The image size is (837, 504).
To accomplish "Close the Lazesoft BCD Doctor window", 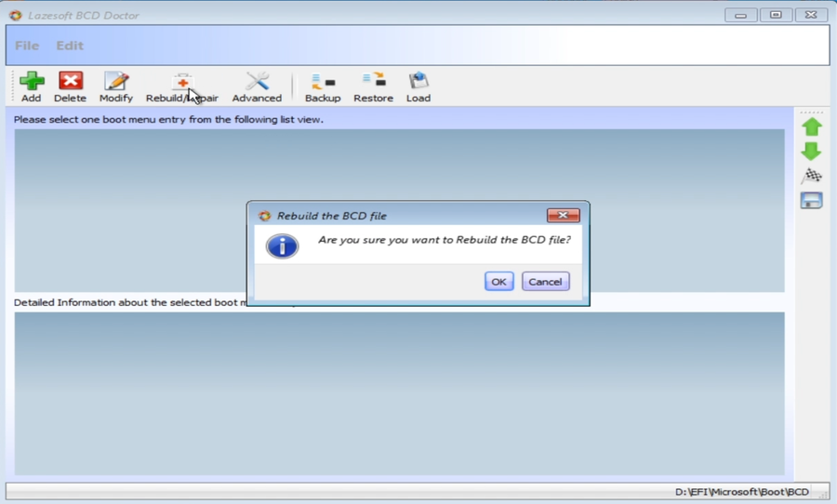I will [x=811, y=15].
